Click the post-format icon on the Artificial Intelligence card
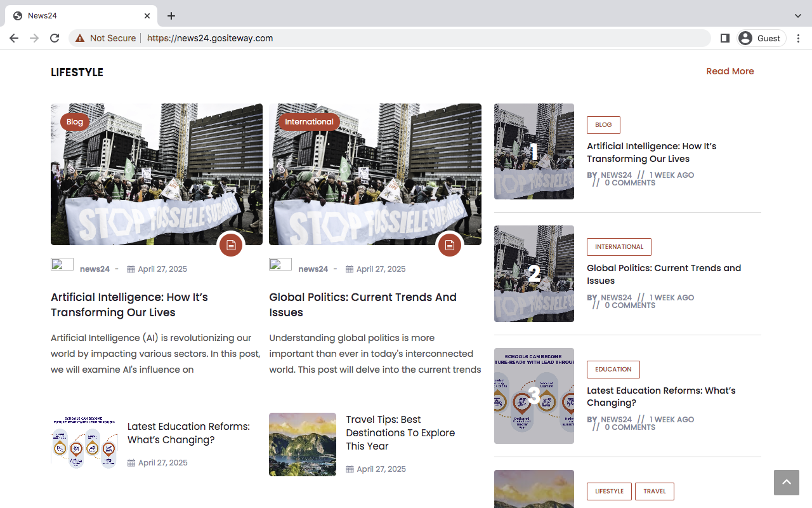This screenshot has width=812, height=508. [231, 245]
